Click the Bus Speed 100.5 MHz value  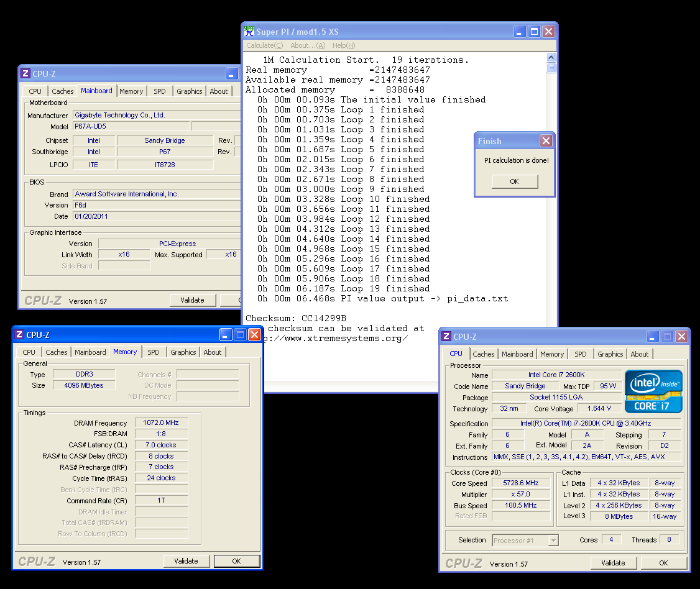(521, 505)
